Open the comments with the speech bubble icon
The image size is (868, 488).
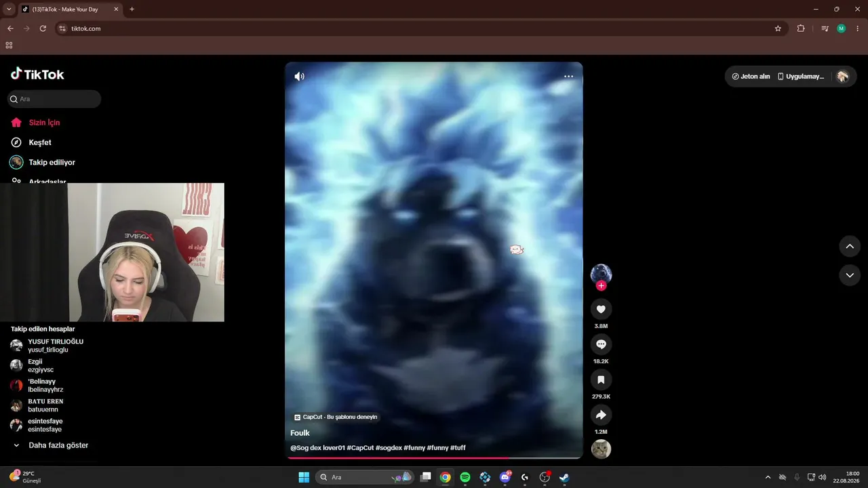point(601,344)
